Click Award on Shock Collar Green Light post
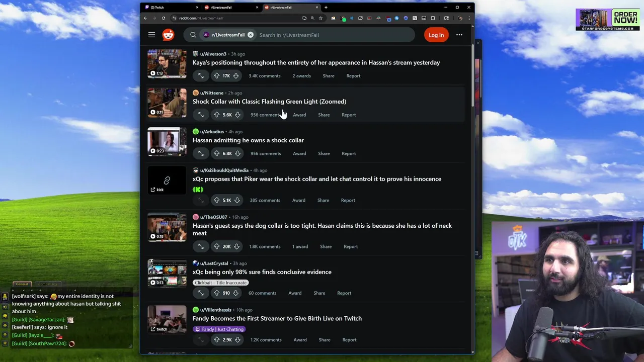The height and width of the screenshot is (362, 644). [299, 115]
